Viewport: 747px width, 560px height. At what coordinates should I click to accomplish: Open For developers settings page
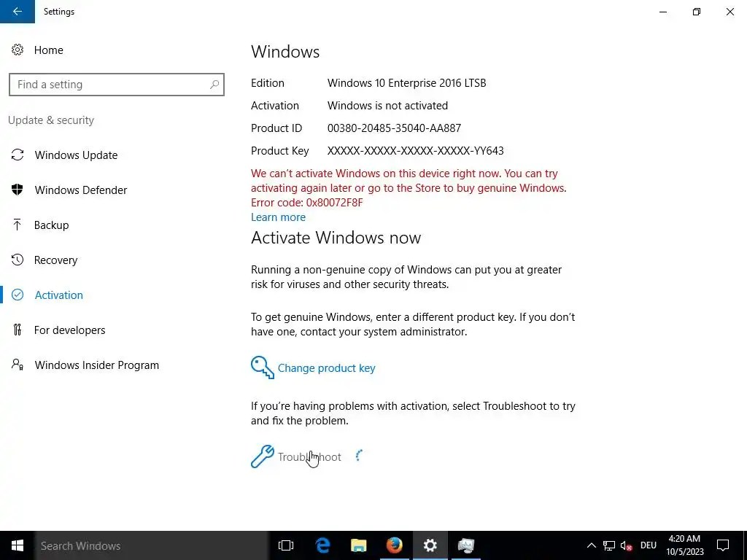click(69, 330)
